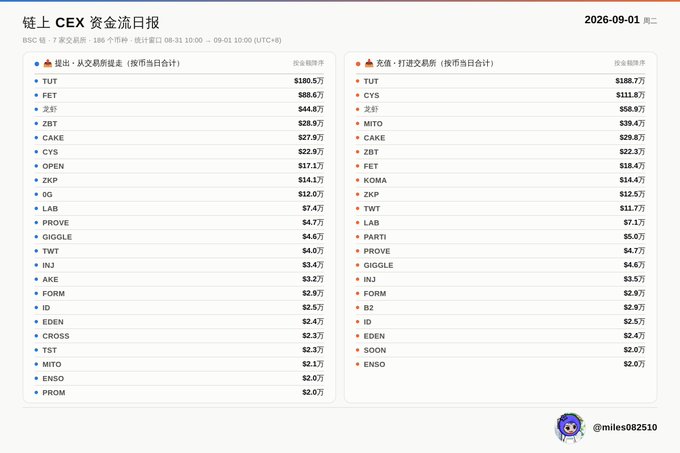The height and width of the screenshot is (453, 680).
Task: Click MITO with $2.1万 in withdrawals
Action: click(179, 364)
